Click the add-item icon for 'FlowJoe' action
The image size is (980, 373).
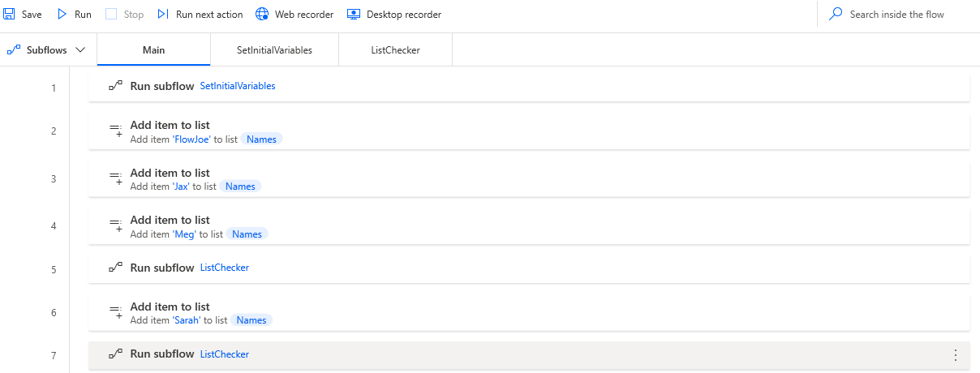point(115,131)
